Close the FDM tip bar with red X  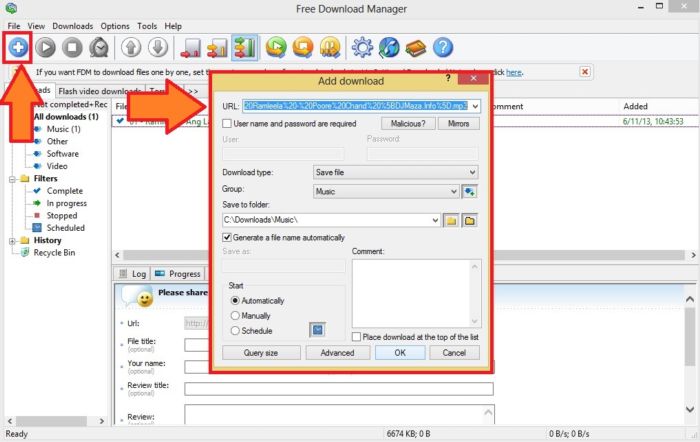[x=585, y=71]
